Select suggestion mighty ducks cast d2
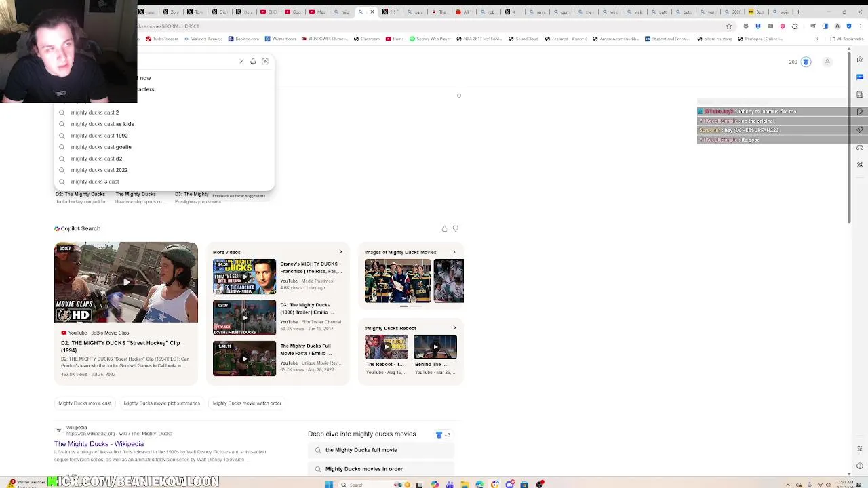The width and height of the screenshot is (868, 488). point(164,159)
